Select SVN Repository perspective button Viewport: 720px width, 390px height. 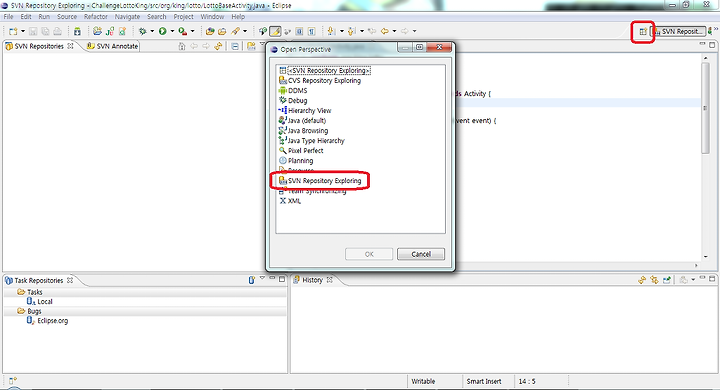679,32
